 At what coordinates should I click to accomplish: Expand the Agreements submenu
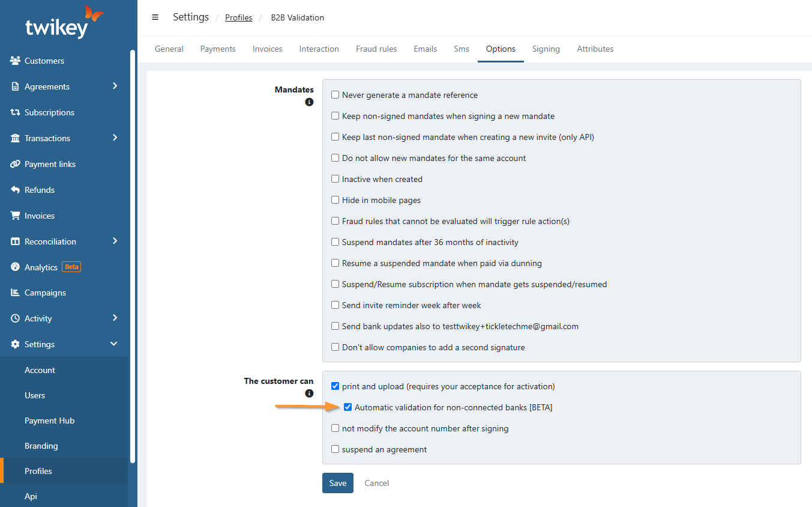coord(115,87)
